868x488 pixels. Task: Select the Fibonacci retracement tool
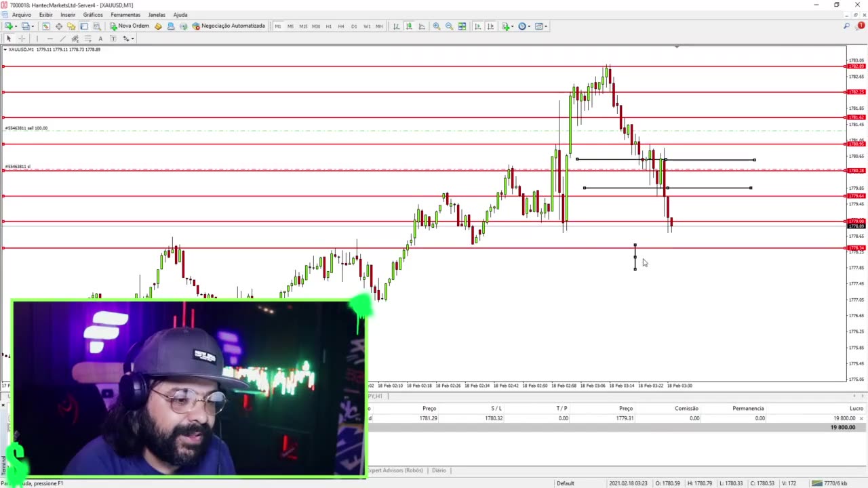click(x=88, y=39)
